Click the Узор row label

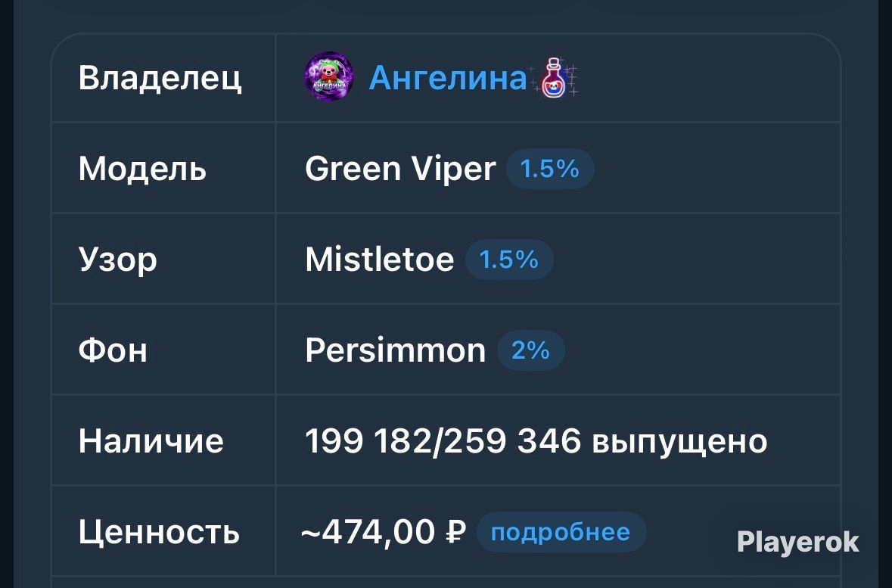click(117, 260)
